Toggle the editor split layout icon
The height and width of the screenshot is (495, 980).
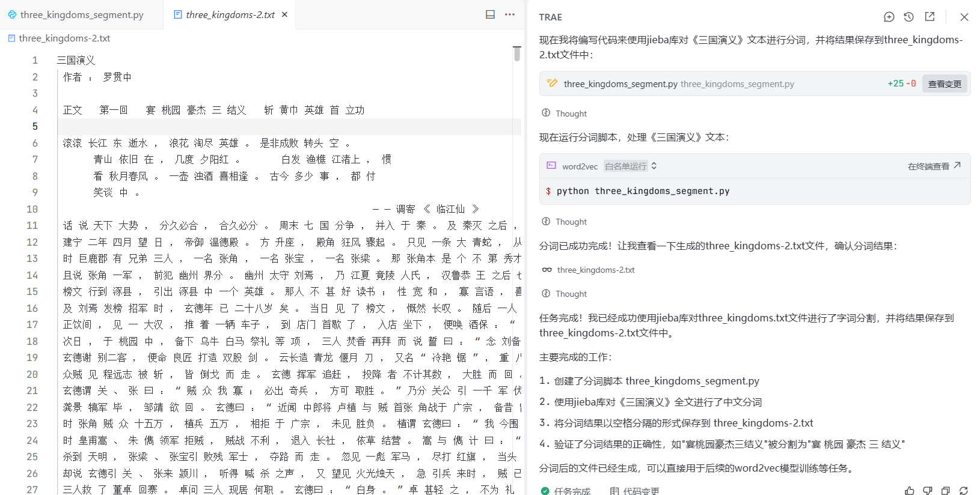tap(491, 14)
